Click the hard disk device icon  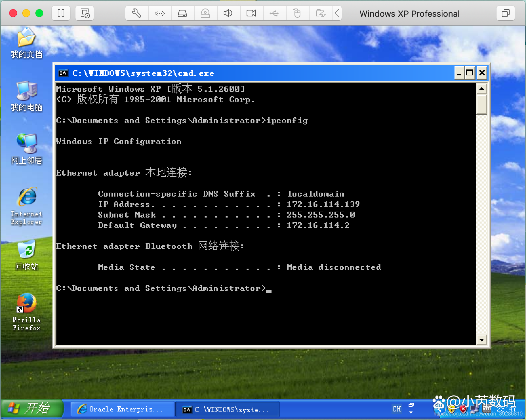pyautogui.click(x=182, y=13)
